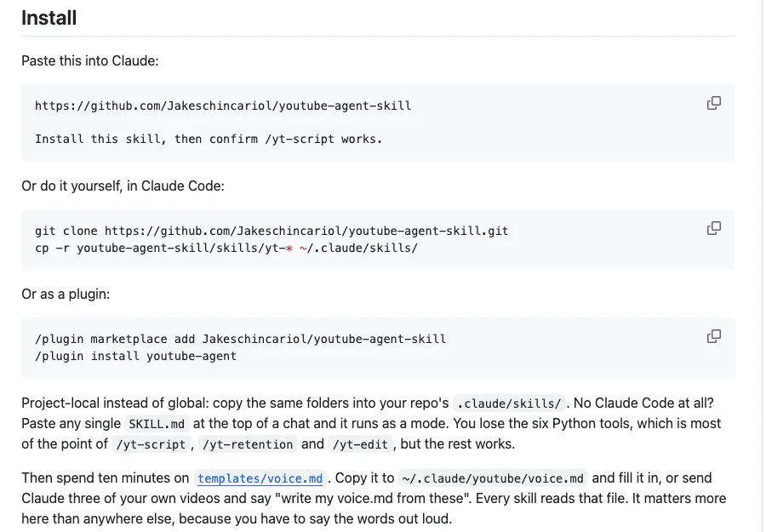Click the SKILL.md inline code
Image resolution: width=766 pixels, height=532 pixels.
click(157, 424)
